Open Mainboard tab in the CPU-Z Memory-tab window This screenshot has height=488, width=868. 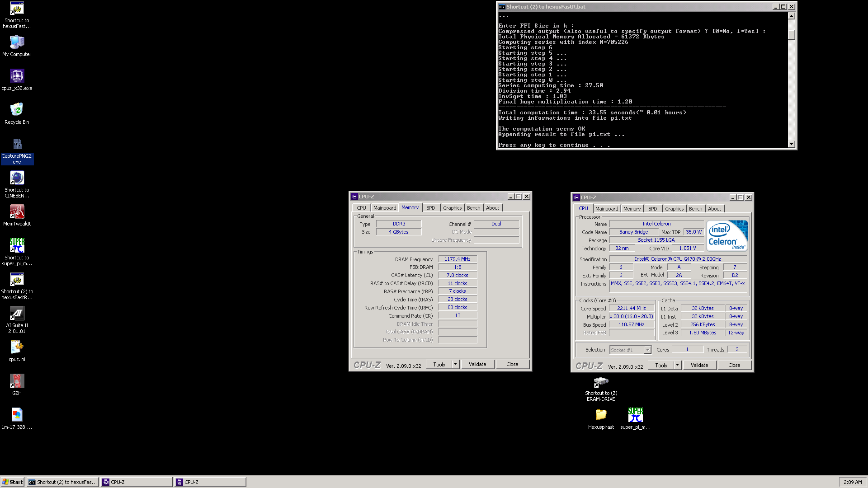click(385, 208)
